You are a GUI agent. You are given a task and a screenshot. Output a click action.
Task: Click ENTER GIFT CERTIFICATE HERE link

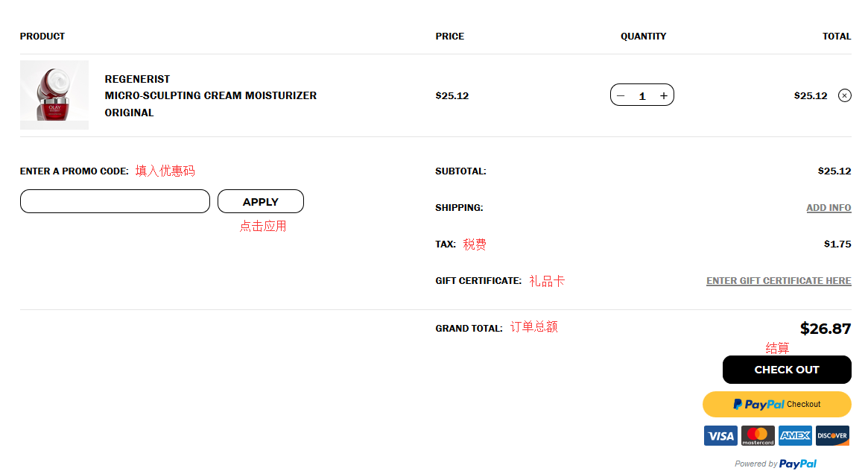click(779, 281)
